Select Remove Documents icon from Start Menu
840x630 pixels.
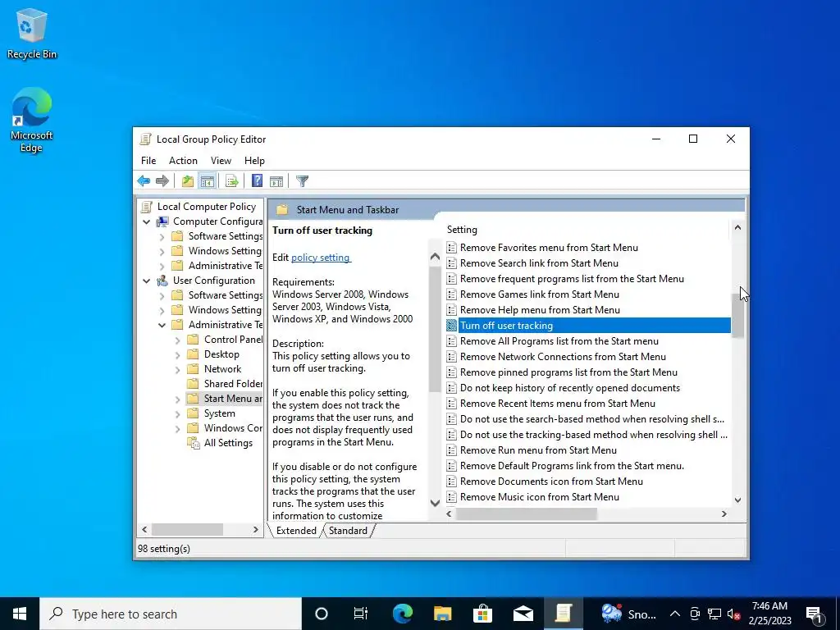point(551,481)
